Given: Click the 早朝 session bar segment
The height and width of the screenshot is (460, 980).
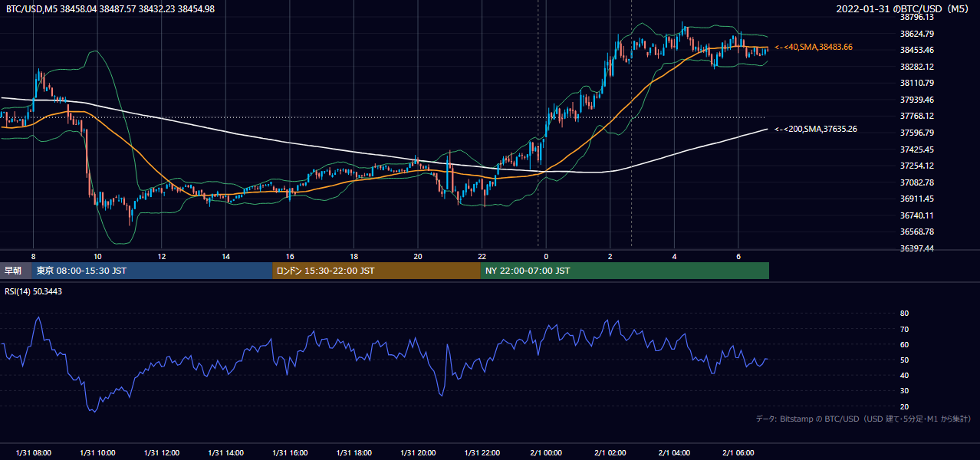Looking at the screenshot, I should [15, 271].
